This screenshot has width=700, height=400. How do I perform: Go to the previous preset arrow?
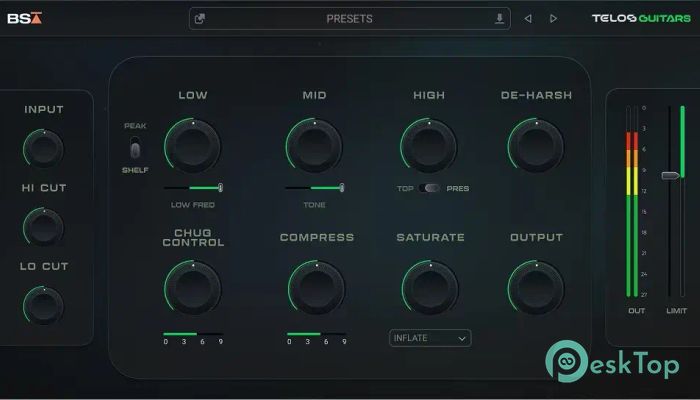(529, 19)
